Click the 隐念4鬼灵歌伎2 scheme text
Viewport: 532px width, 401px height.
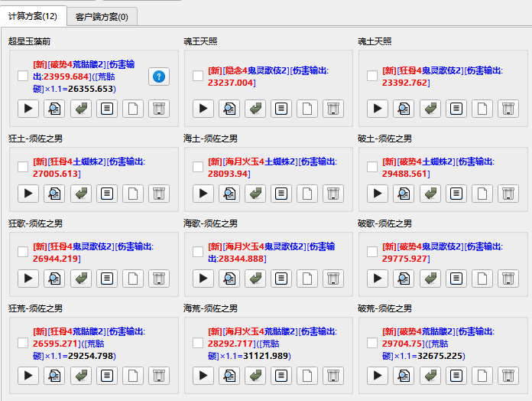click(255, 70)
